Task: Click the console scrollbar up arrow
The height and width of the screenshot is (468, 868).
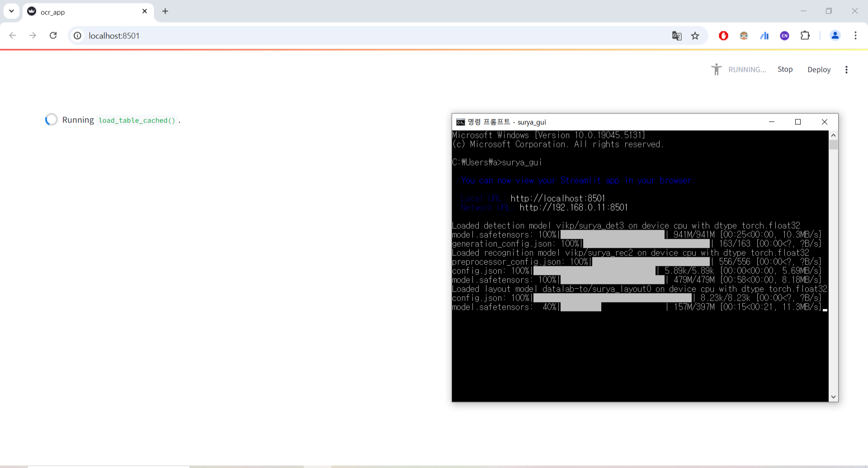Action: click(x=833, y=135)
